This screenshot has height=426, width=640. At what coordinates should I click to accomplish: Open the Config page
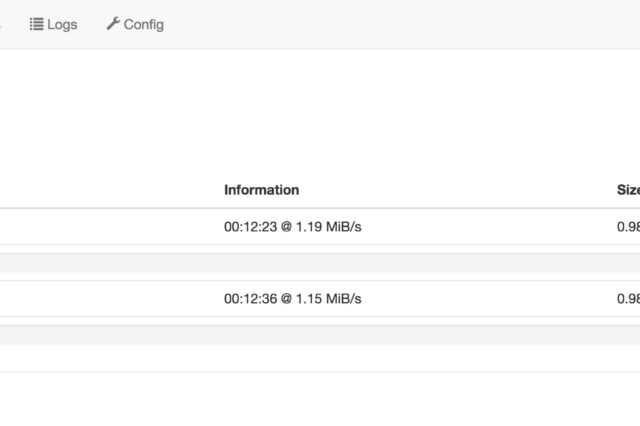click(143, 24)
